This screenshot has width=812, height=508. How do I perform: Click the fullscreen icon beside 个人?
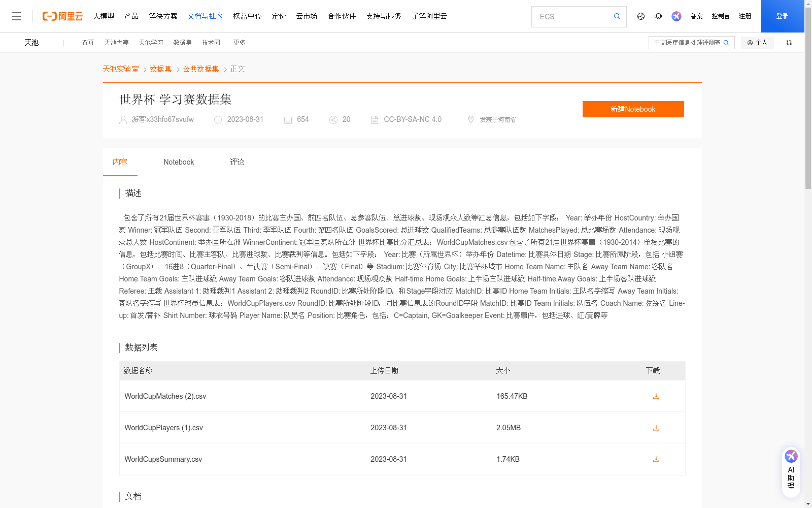789,43
